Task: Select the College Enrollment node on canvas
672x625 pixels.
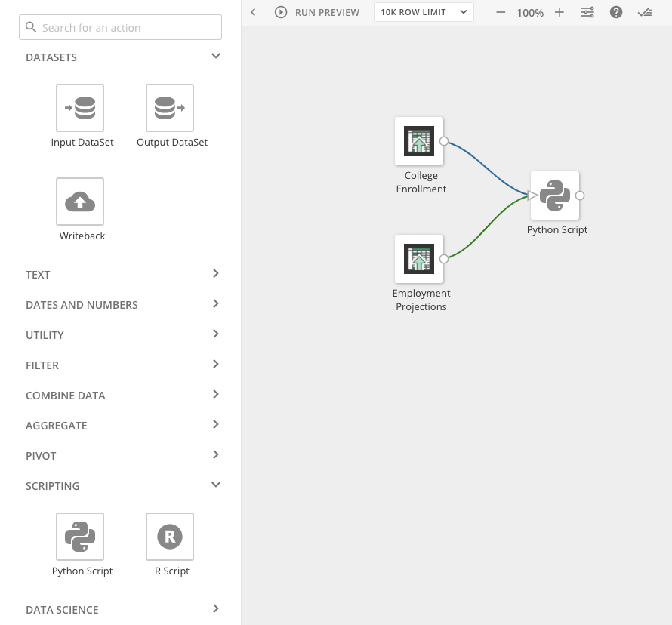Action: (x=420, y=141)
